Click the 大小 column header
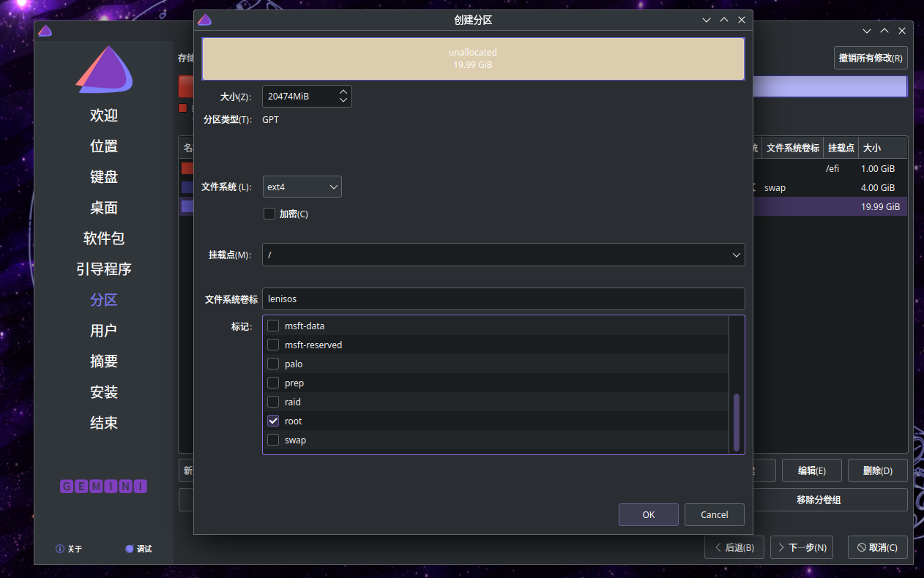Viewport: 924px width, 578px height. [x=882, y=148]
